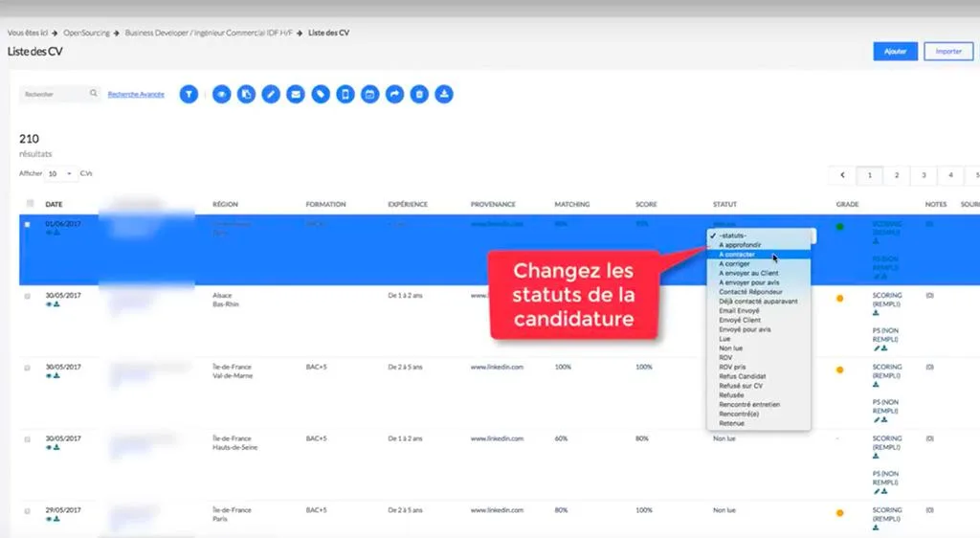Open Recherche Avancée link
This screenshot has width=980, height=538.
pyautogui.click(x=136, y=95)
